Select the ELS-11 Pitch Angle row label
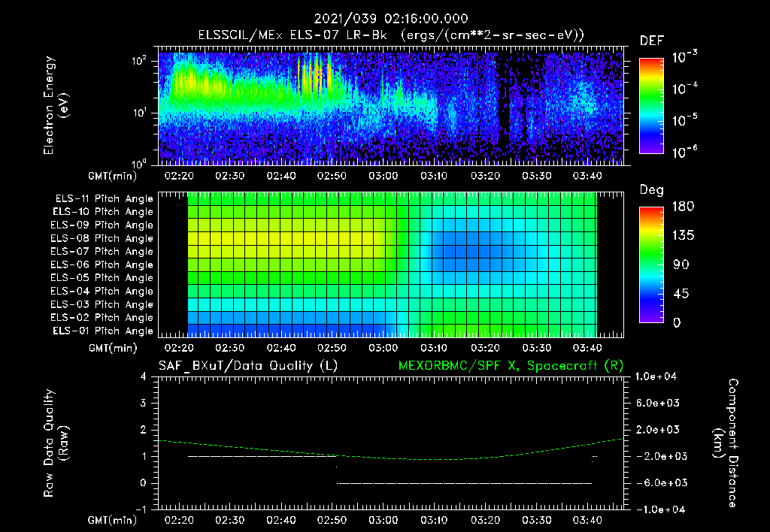This screenshot has width=770, height=532. 104,199
